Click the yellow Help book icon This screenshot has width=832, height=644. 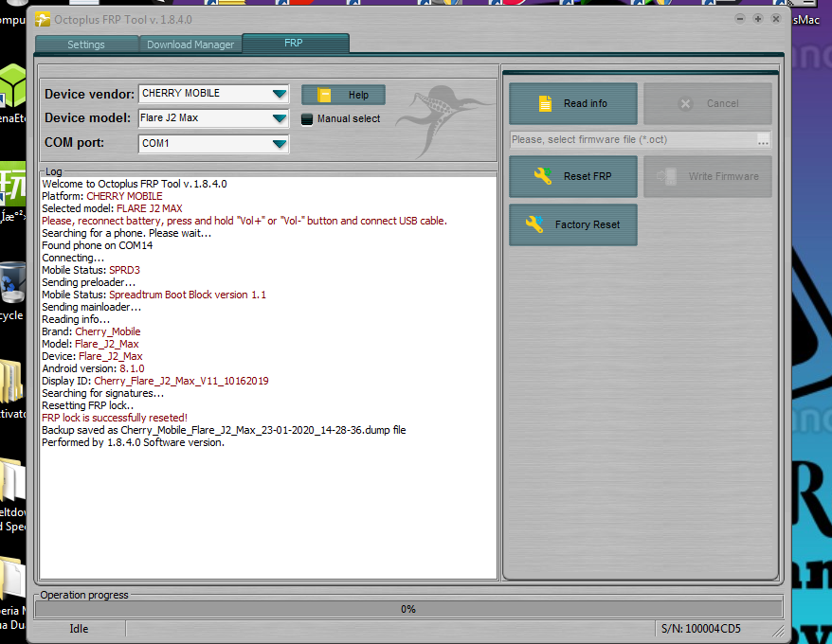[324, 95]
